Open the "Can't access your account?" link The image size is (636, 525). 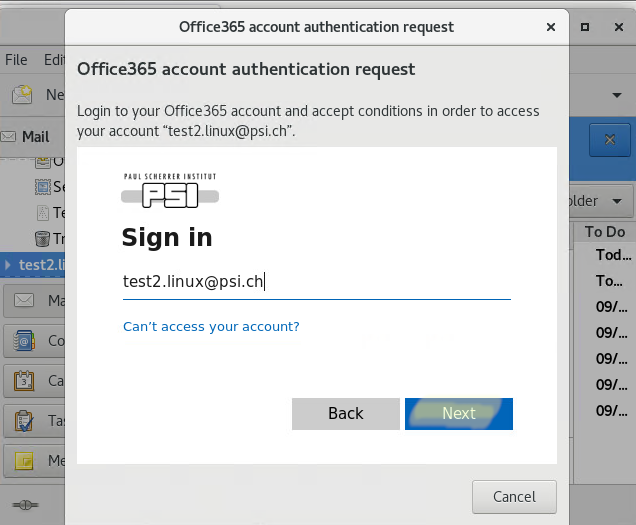tap(211, 327)
